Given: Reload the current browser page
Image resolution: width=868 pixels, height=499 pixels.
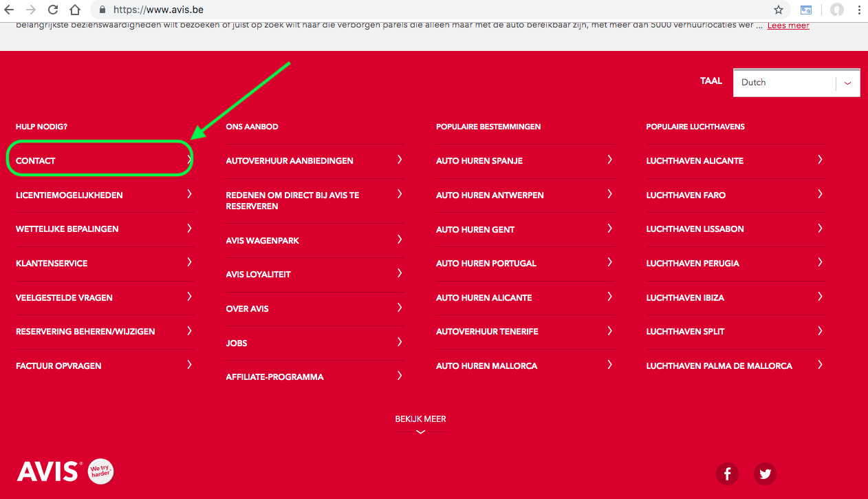Looking at the screenshot, I should click(52, 10).
